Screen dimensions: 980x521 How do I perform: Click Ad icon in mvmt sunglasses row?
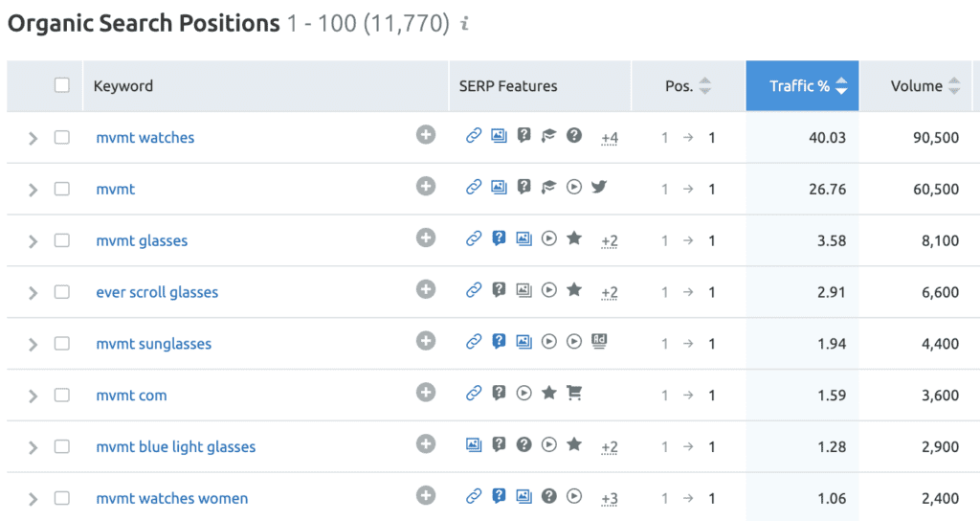coord(599,341)
